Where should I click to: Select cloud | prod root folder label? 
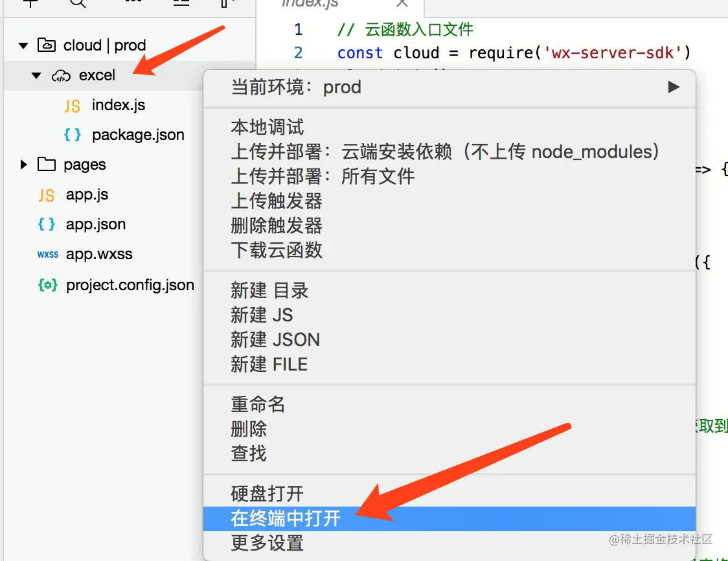click(104, 45)
